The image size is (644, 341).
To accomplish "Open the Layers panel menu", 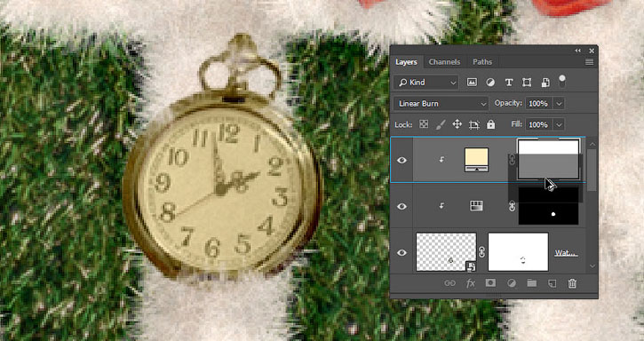I will click(590, 62).
